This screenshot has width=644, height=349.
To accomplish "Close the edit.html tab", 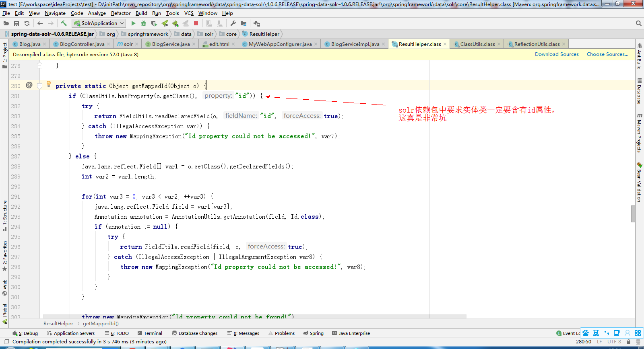I will (x=233, y=44).
